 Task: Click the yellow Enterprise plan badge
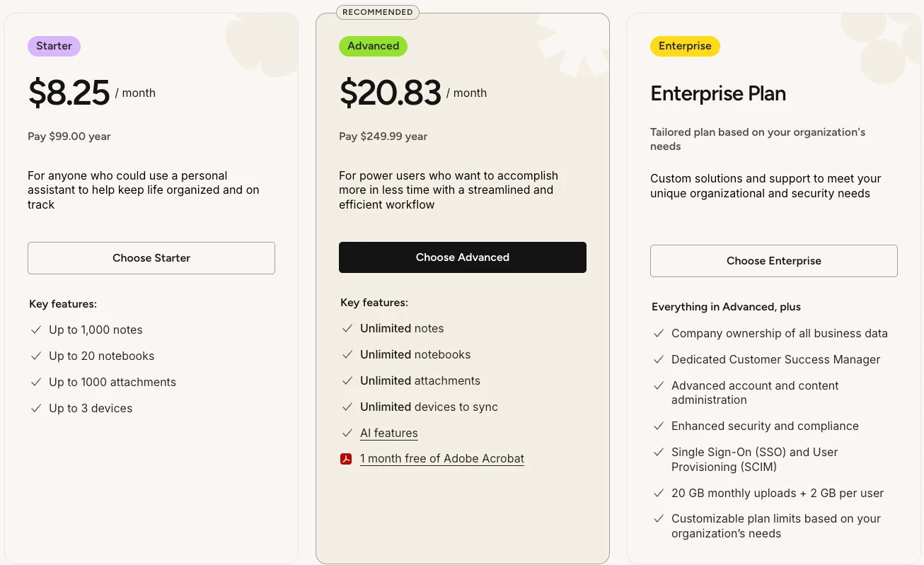tap(685, 46)
